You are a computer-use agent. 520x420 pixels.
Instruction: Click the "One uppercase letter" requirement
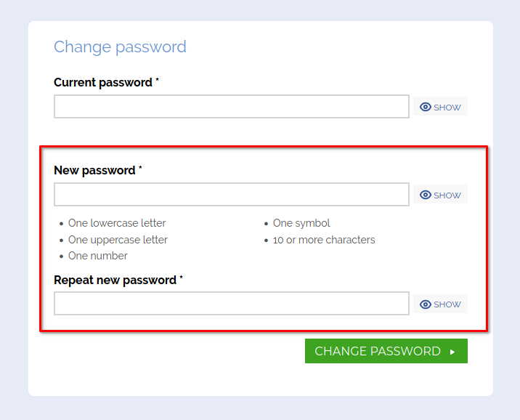118,240
